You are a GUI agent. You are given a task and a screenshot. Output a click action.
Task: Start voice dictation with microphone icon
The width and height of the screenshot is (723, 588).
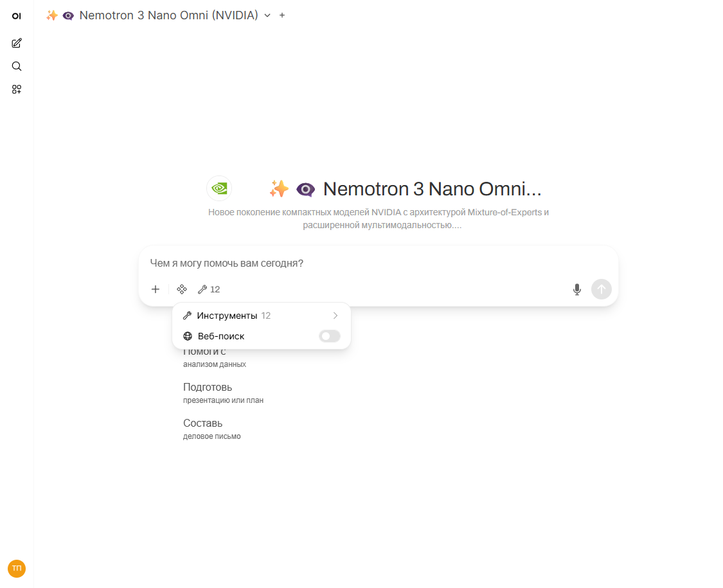(577, 289)
